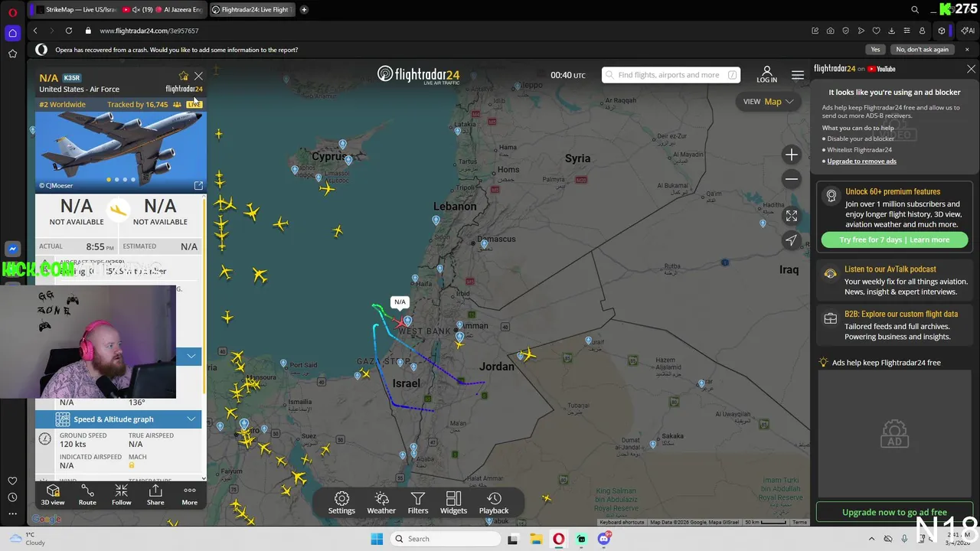The width and height of the screenshot is (980, 551).
Task: Close the Flightradar24 YouTube ad panel
Action: (x=971, y=69)
